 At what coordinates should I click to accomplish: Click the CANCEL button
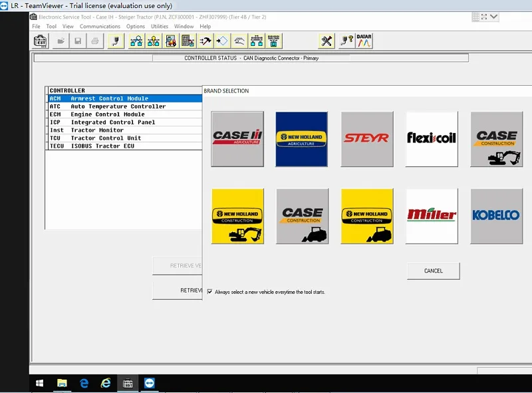434,271
